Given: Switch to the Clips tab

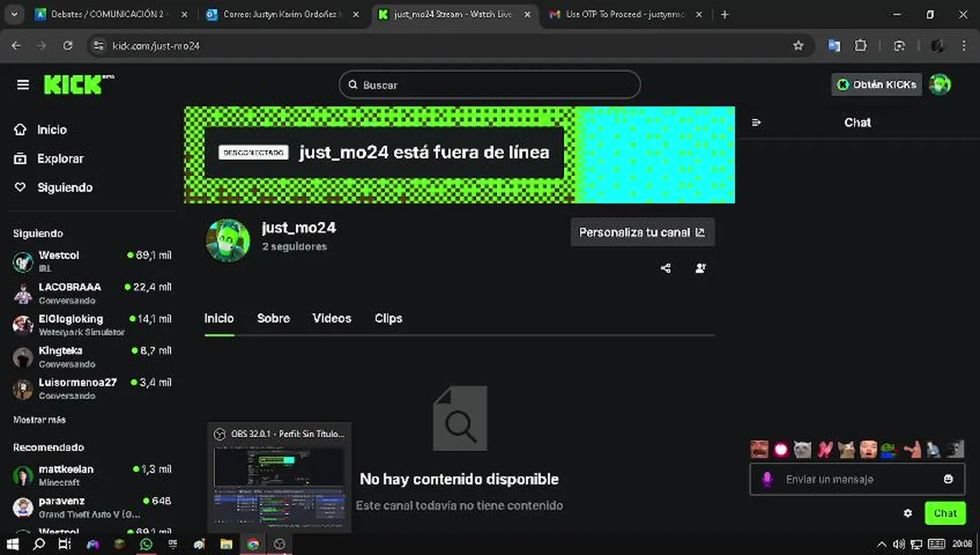Looking at the screenshot, I should (388, 318).
